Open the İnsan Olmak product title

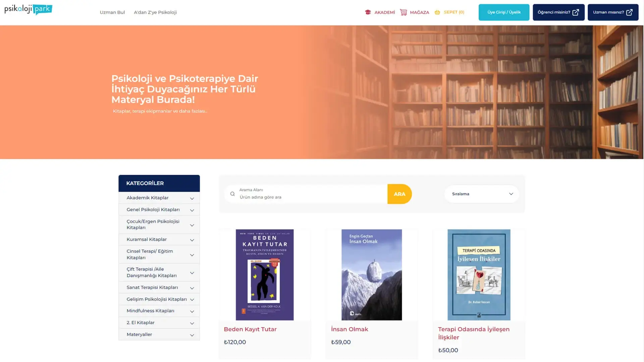350,329
